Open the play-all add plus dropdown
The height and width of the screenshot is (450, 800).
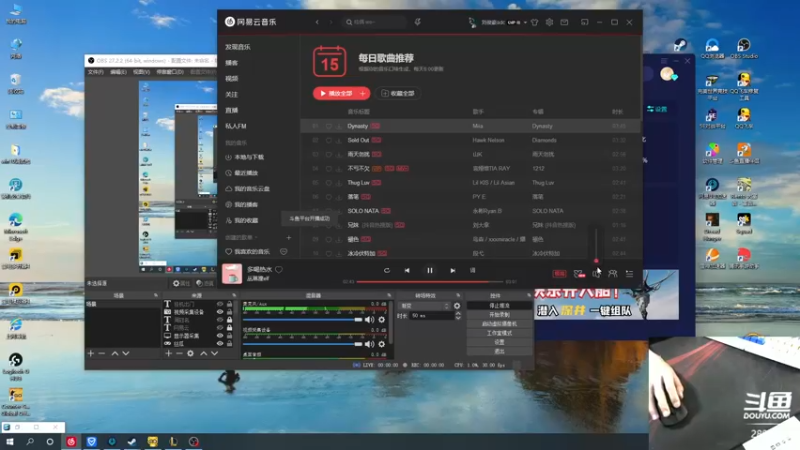coord(362,93)
